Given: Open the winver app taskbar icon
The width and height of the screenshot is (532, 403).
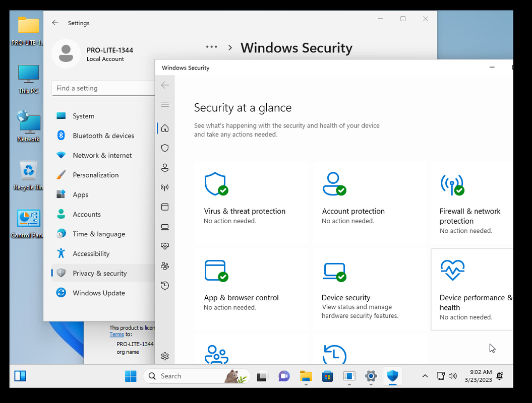Looking at the screenshot, I should point(349,376).
